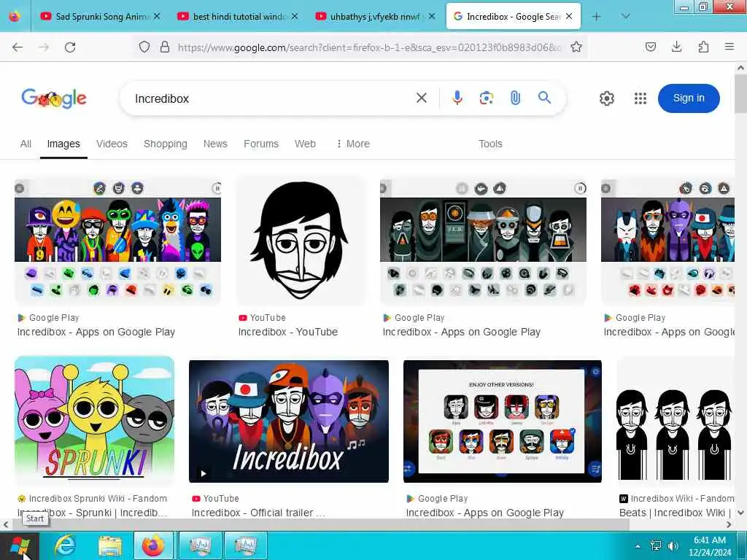The height and width of the screenshot is (560, 747).
Task: Submit search with the magnifying glass icon
Action: click(544, 98)
